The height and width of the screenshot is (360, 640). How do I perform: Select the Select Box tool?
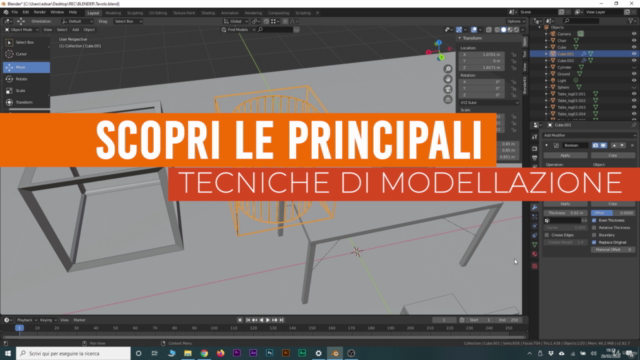(26, 42)
